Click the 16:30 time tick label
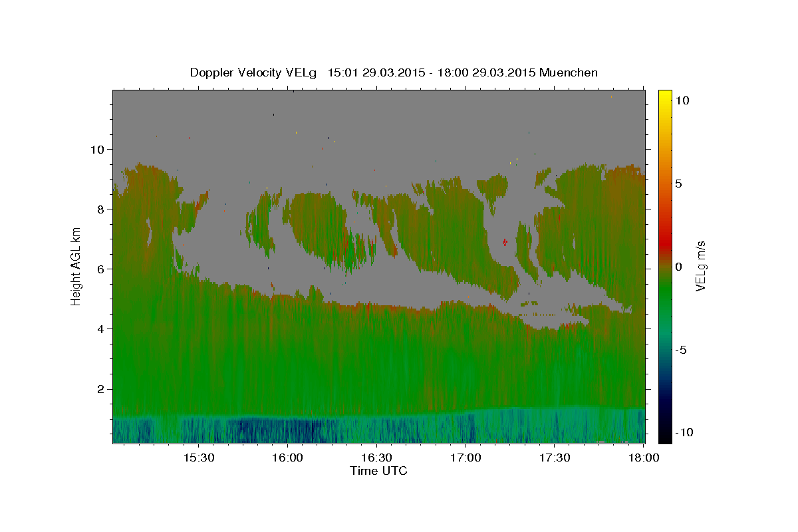Viewport: 798px width, 532px height. [x=376, y=458]
